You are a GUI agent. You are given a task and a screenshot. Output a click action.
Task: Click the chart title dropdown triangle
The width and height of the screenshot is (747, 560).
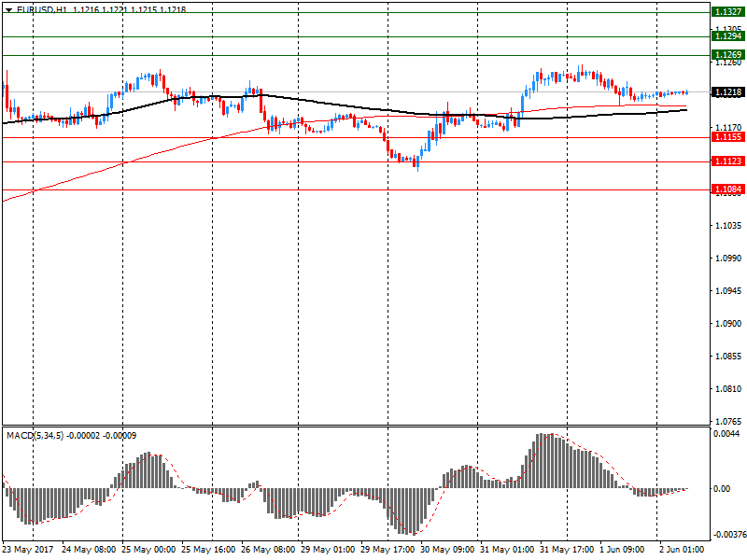click(x=9, y=10)
